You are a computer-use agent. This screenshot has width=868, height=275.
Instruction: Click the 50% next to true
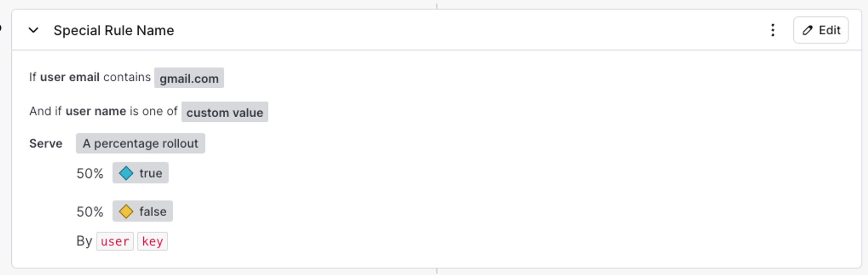90,173
